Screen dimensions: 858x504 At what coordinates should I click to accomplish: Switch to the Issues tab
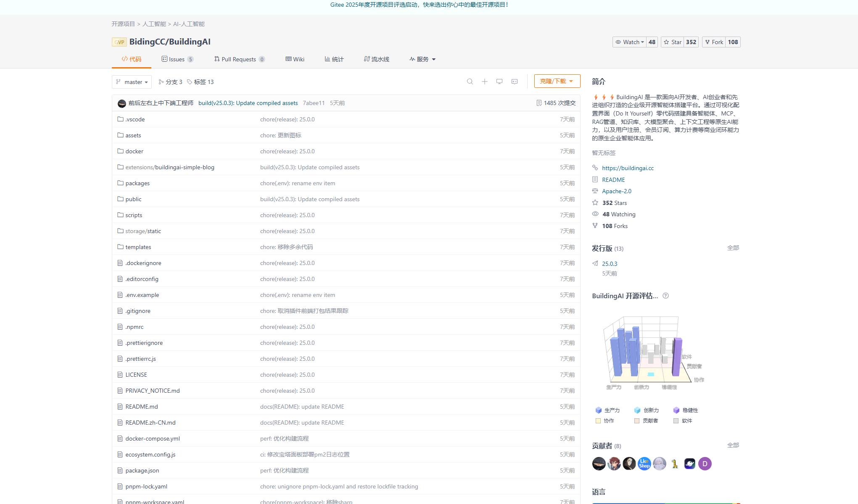[x=177, y=59]
